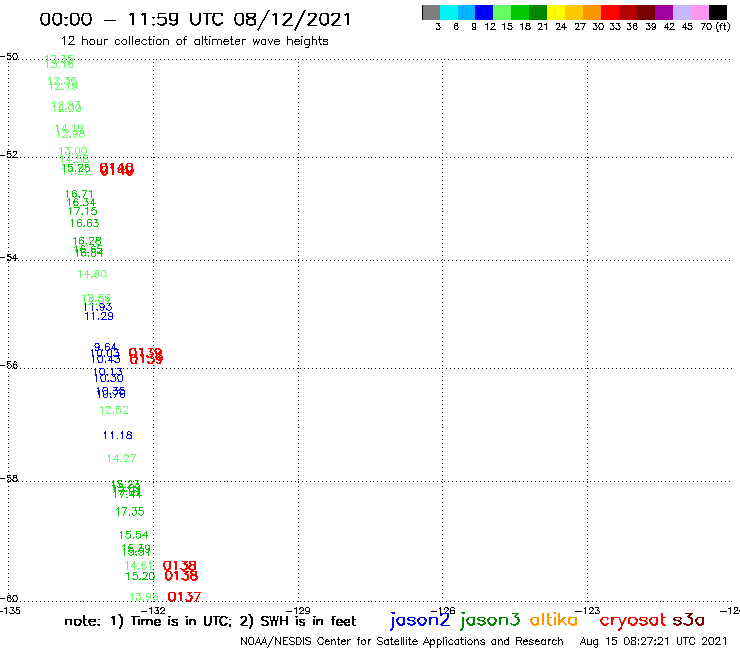This screenshot has height=650, width=740.
Task: Click the lavender 45 ft legend swatch
Action: (x=681, y=12)
